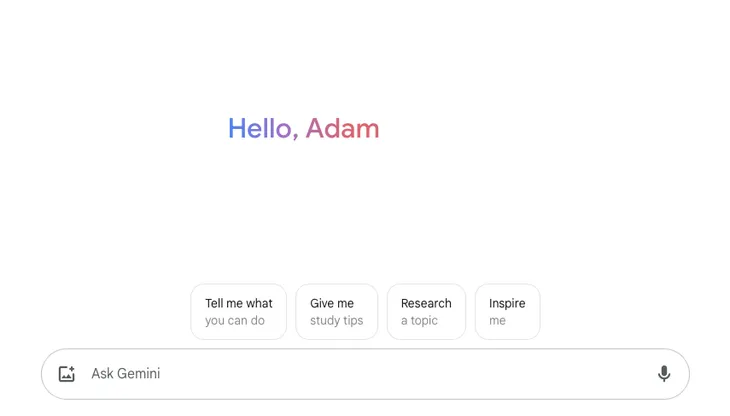Pick the 'Research a topic' suggestion chip
Screen dimensions: 730x416
[x=426, y=312]
